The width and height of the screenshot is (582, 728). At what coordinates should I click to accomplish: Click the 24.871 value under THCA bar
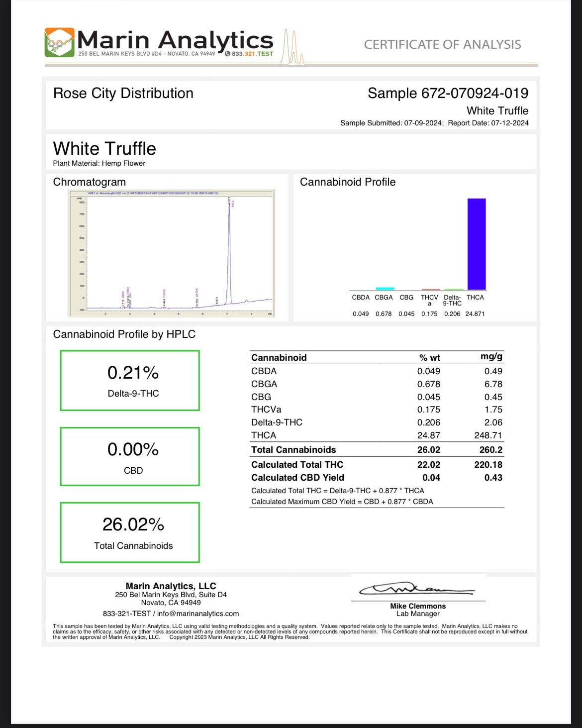click(475, 314)
